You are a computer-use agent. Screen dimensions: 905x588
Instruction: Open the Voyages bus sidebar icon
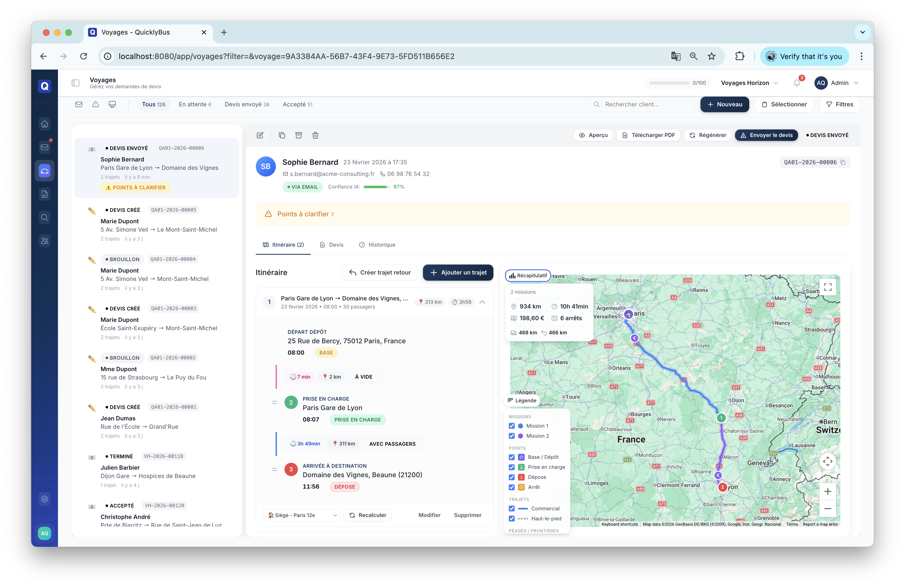click(x=45, y=171)
